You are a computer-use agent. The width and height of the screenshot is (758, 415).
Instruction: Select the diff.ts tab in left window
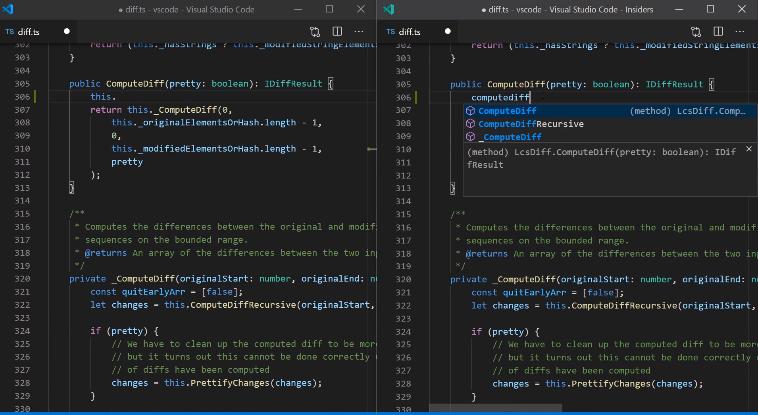click(28, 32)
